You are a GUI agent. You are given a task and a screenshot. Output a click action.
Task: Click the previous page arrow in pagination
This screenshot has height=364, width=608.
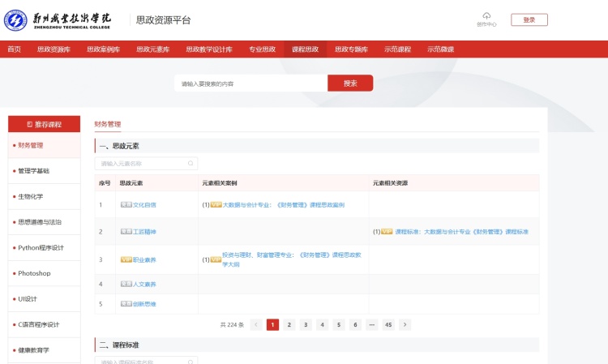[256, 324]
